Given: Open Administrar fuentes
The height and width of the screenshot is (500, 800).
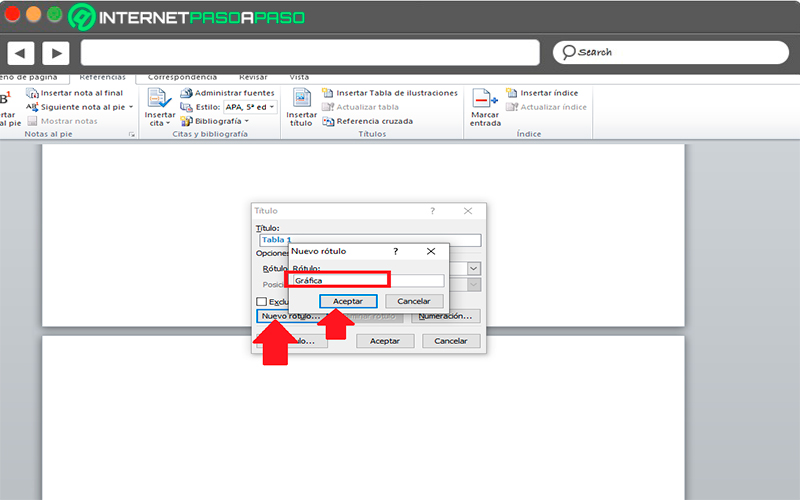Looking at the screenshot, I should (228, 93).
